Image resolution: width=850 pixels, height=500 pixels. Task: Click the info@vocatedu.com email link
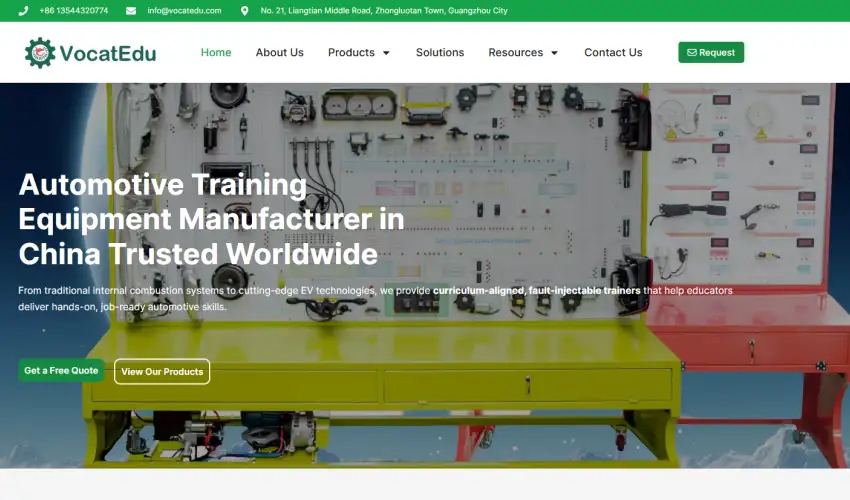click(184, 11)
